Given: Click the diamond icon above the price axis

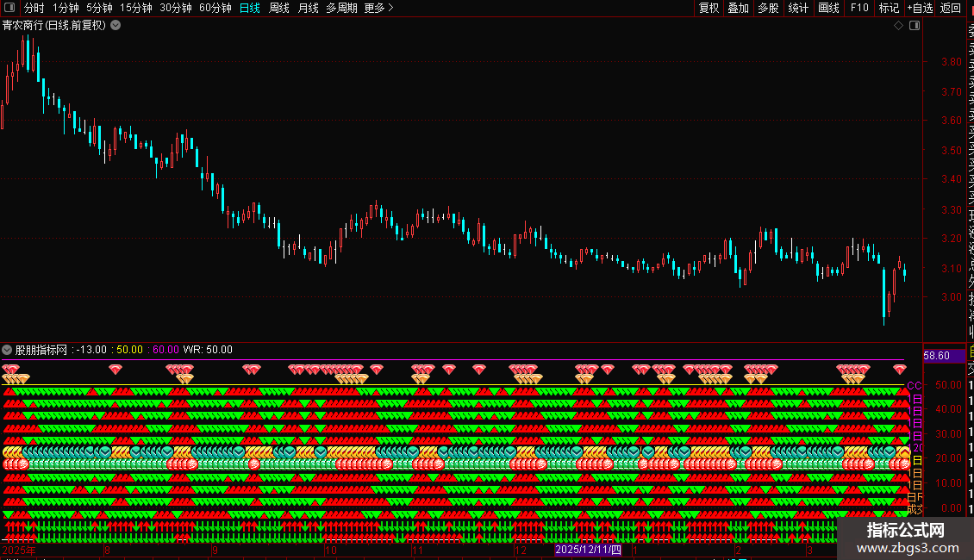Looking at the screenshot, I should (x=898, y=26).
